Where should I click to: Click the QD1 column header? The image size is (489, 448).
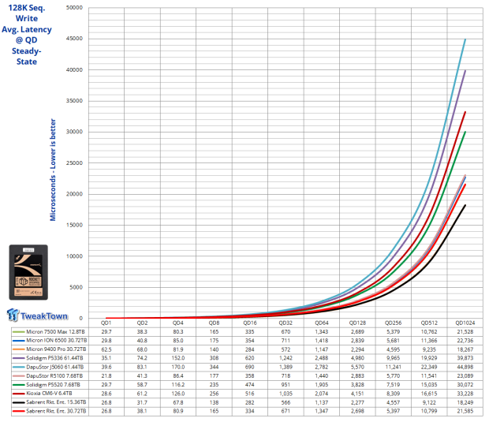pos(106,323)
